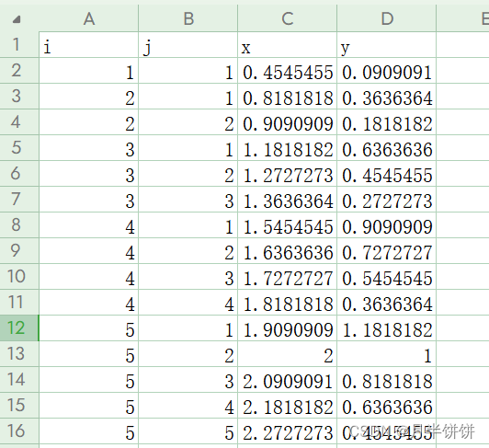Click cell containing 0.4545455 in row 6
Viewport: 489px width, 448px height.
tap(387, 174)
